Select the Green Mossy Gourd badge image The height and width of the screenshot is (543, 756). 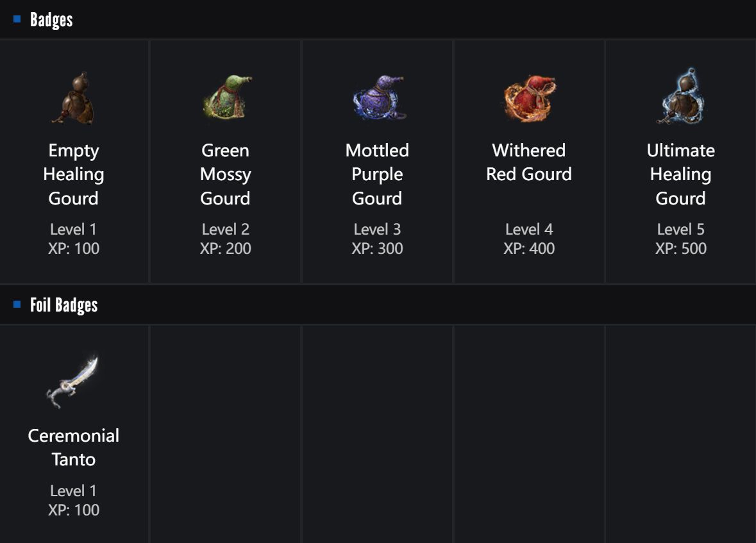pos(226,98)
